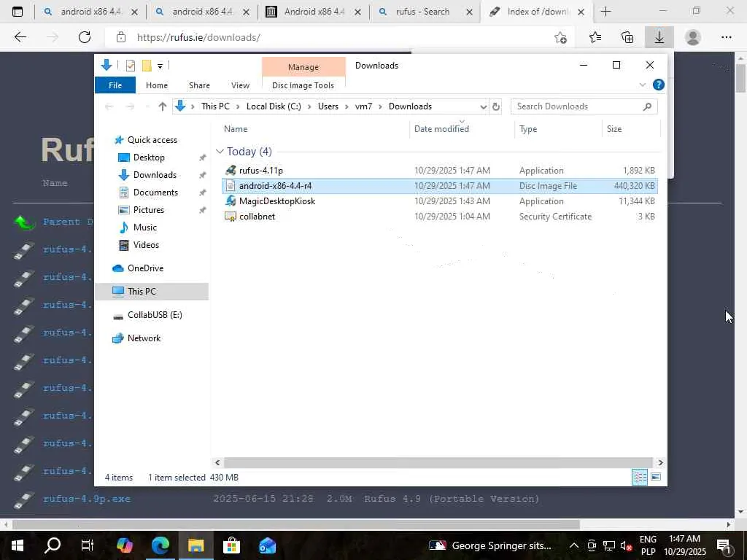Click Properties icon in Quick Access Toolbar
Viewport: 747px width, 560px height.
click(x=130, y=66)
